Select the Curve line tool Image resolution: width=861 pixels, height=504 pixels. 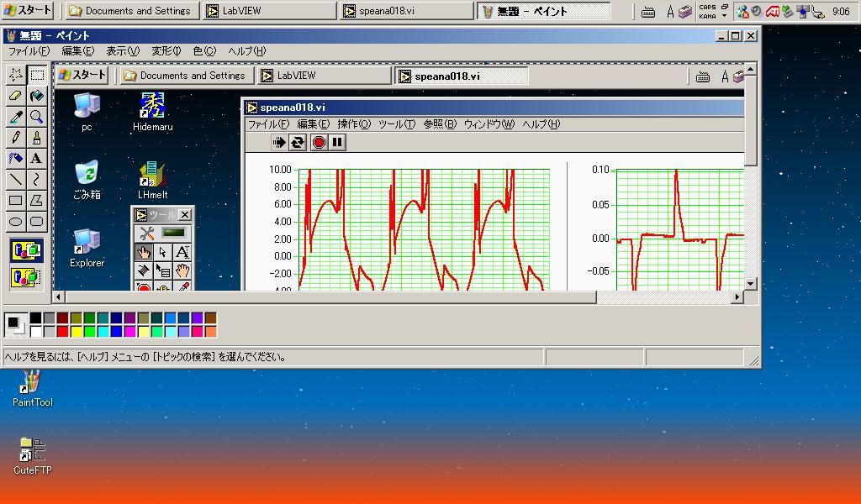[x=37, y=180]
